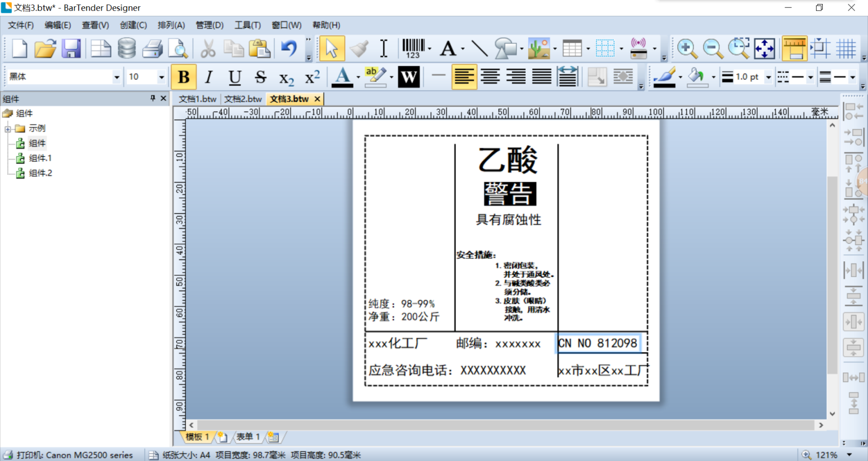Image resolution: width=868 pixels, height=461 pixels.
Task: Toggle superscript formatting
Action: tap(312, 77)
